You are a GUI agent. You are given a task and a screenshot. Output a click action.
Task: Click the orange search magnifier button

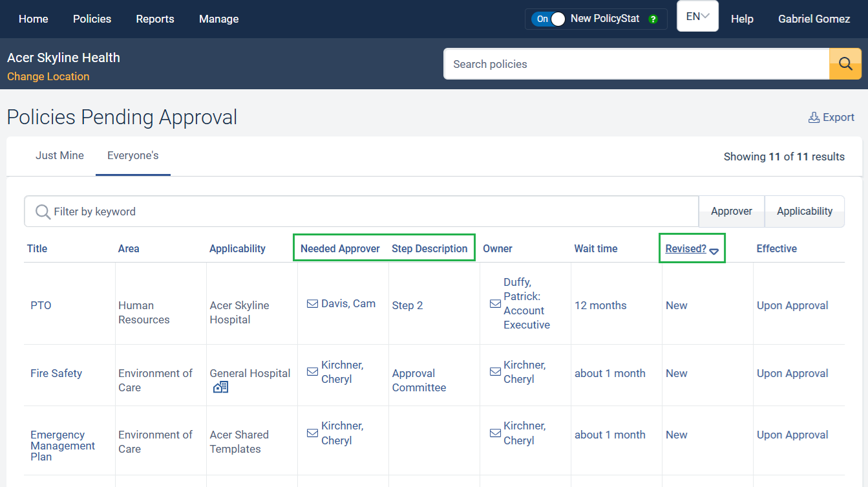point(845,63)
